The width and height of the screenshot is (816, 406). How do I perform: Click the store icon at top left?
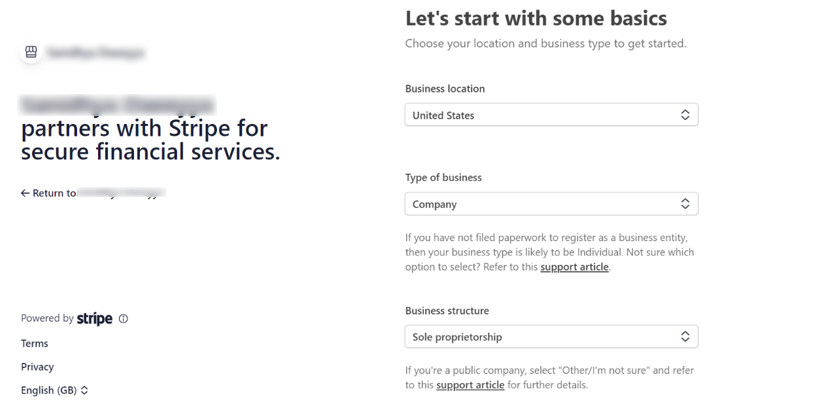tap(31, 52)
